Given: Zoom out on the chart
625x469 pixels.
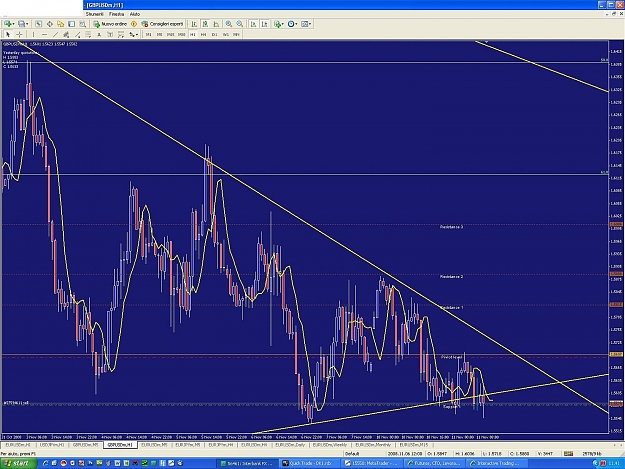Looking at the screenshot, I should [240, 24].
